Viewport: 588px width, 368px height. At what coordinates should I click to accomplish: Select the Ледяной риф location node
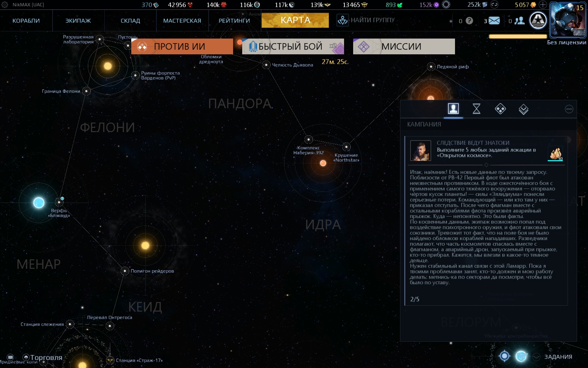[431, 67]
